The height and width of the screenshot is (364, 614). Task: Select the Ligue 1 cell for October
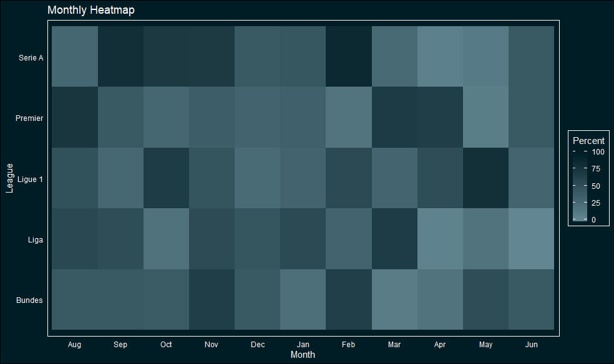click(166, 178)
